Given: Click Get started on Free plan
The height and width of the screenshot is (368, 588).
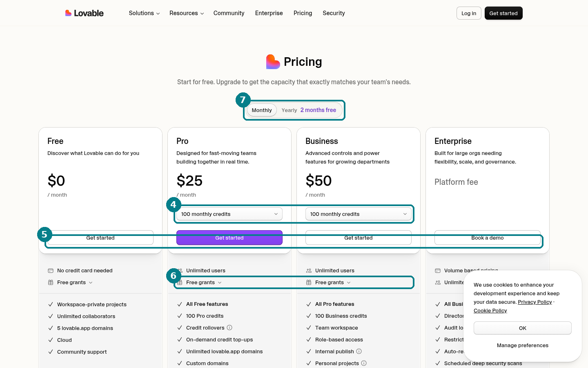Looking at the screenshot, I should pos(100,238).
